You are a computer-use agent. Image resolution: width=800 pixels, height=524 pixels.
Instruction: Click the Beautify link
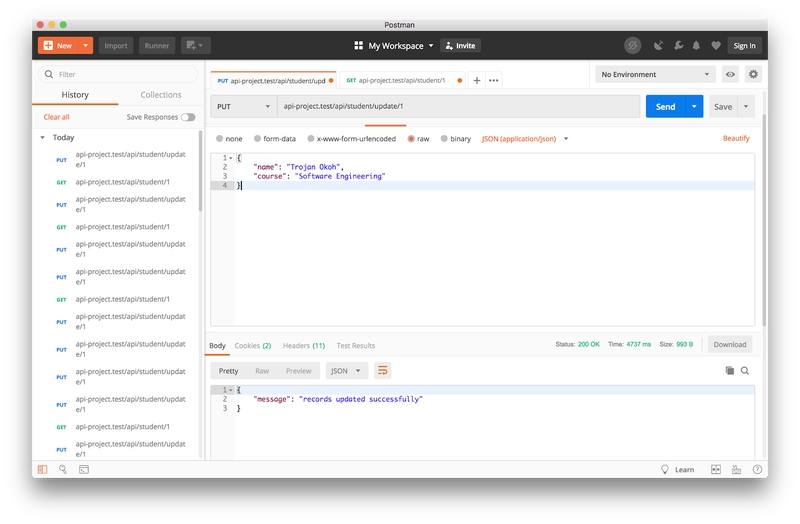coord(736,139)
